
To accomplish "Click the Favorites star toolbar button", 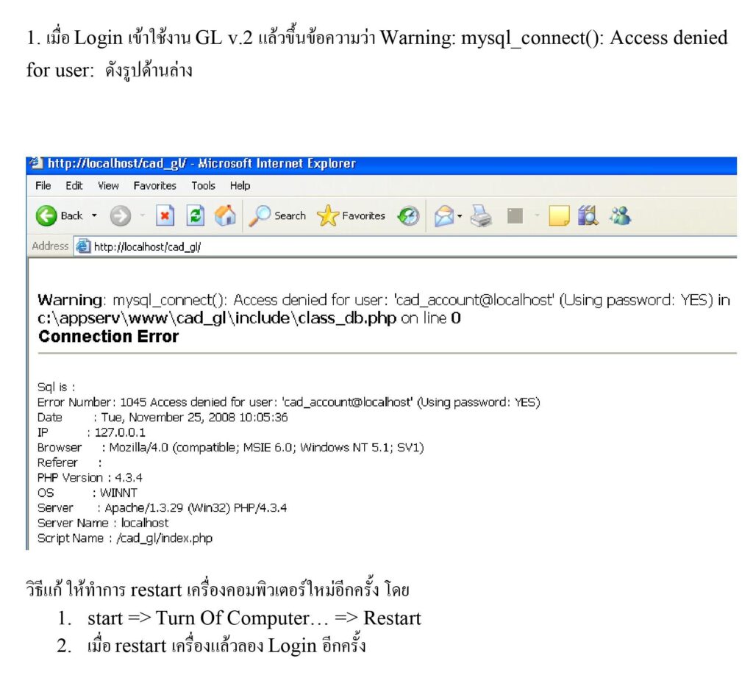I will point(351,215).
